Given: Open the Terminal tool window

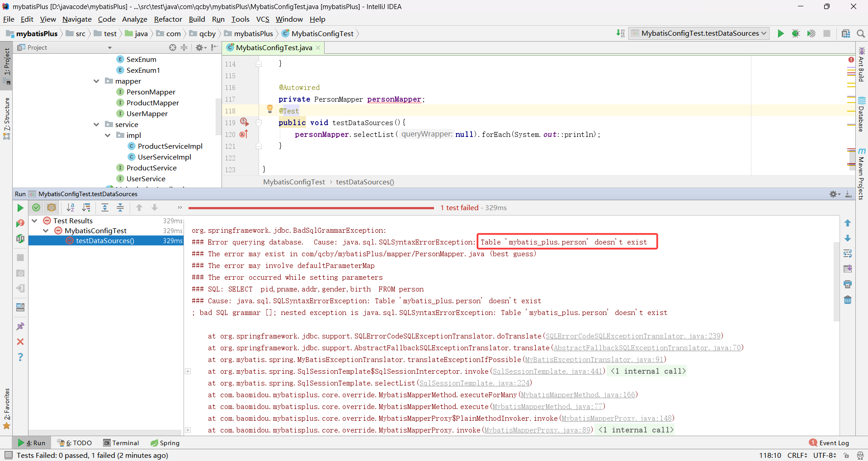Looking at the screenshot, I should [121, 443].
